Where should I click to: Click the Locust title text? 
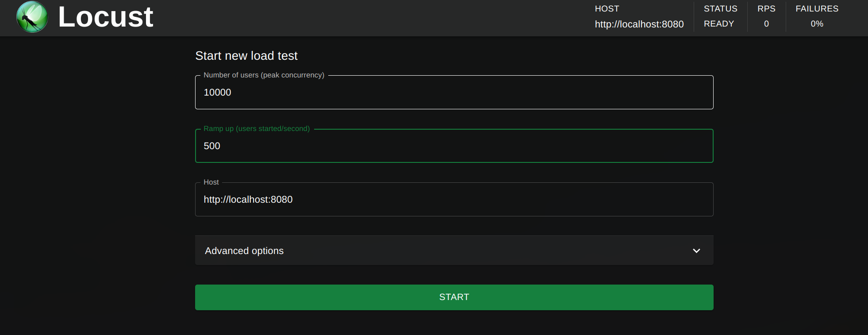click(x=106, y=17)
